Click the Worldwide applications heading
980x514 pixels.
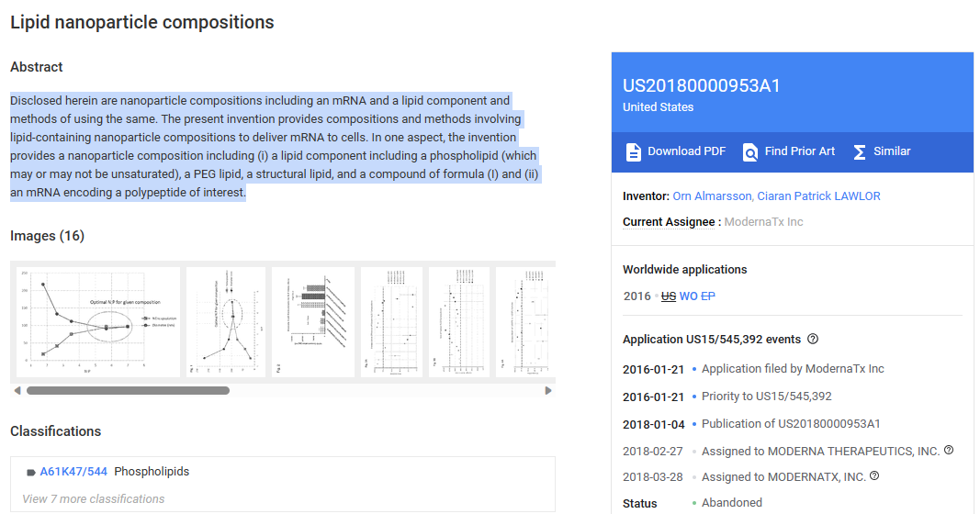[x=684, y=269]
